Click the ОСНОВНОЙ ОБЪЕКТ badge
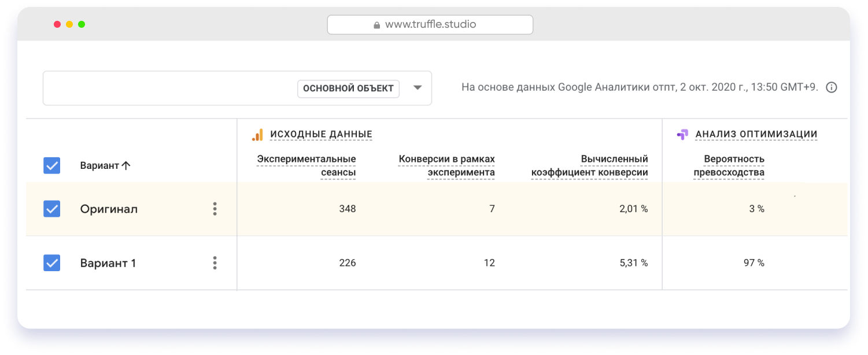 pos(348,88)
